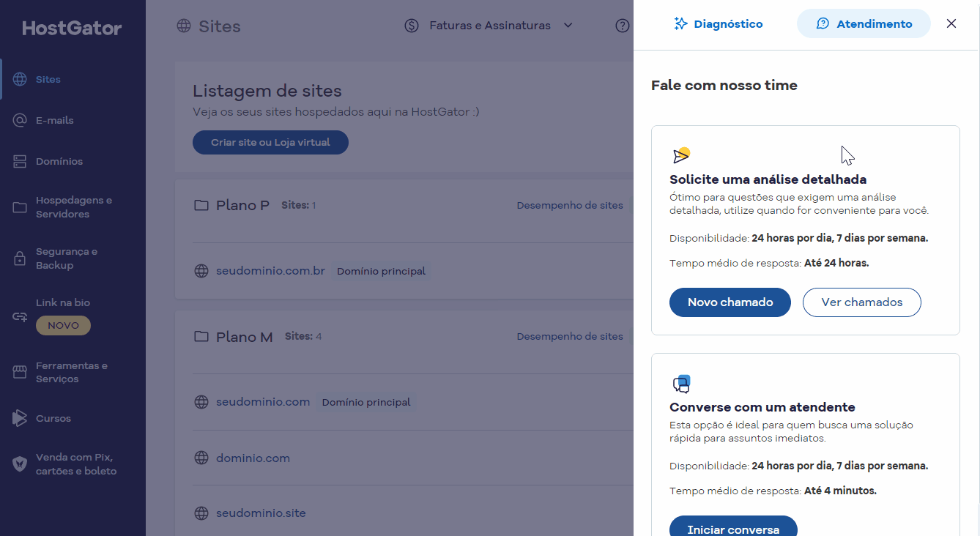Click the Iniciar conversa button

[733, 526]
